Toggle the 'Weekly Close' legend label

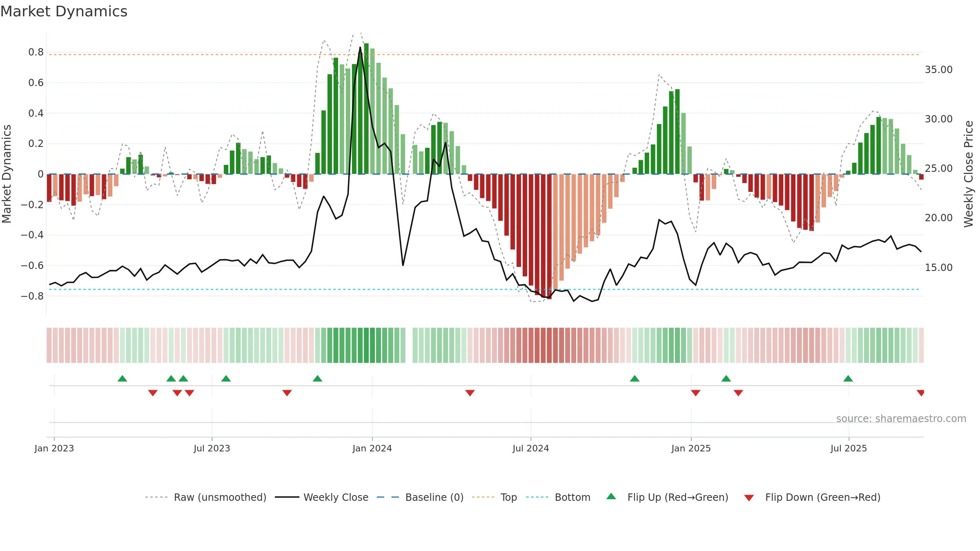336,497
